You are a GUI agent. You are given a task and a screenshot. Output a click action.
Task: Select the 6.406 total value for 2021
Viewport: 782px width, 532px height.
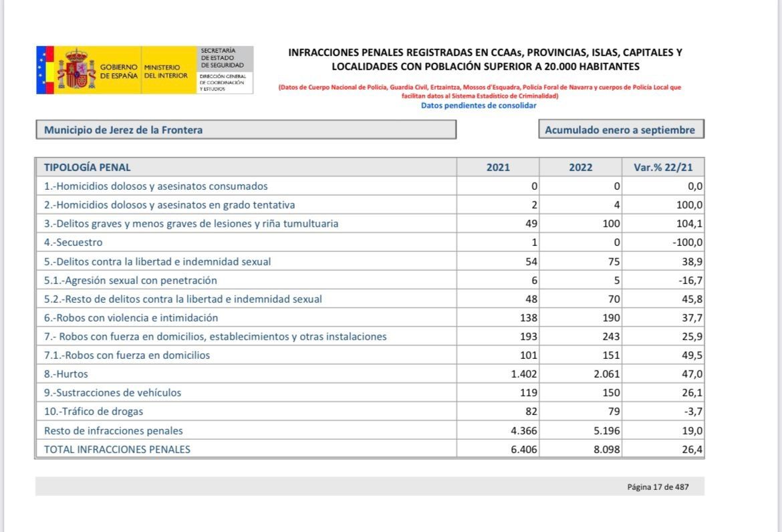tap(523, 449)
